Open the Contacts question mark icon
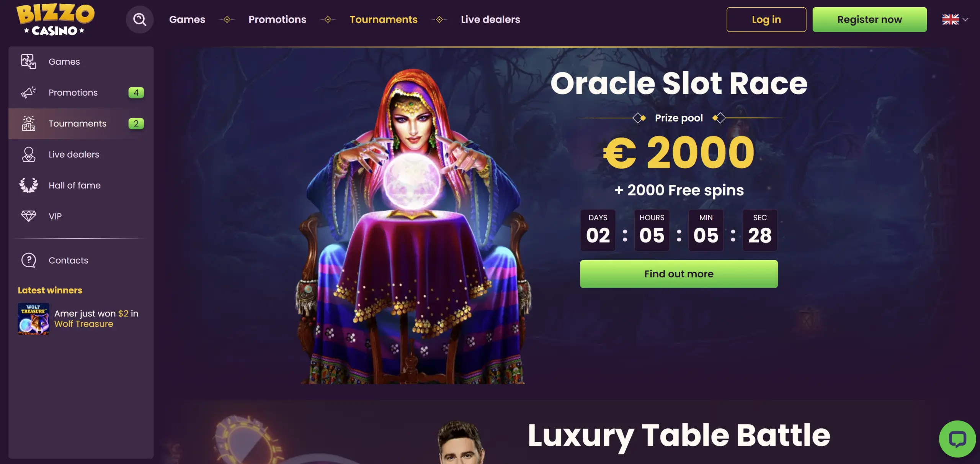This screenshot has width=980, height=464. [x=29, y=261]
